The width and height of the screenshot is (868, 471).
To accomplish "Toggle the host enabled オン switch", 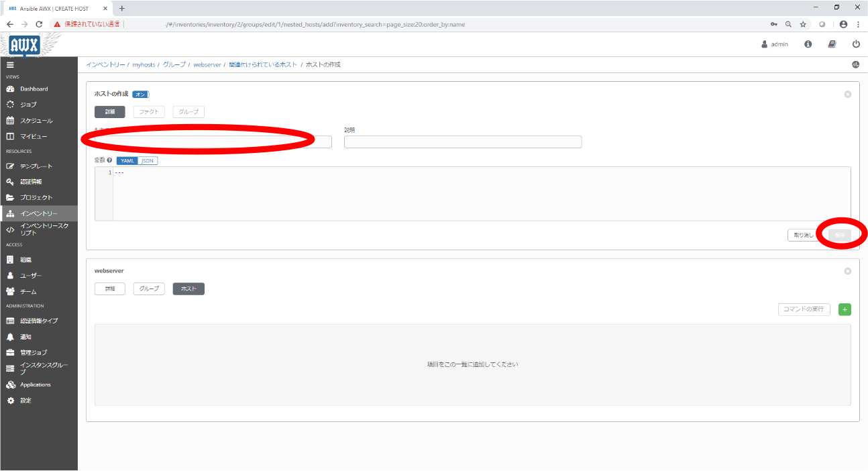I will 141,95.
